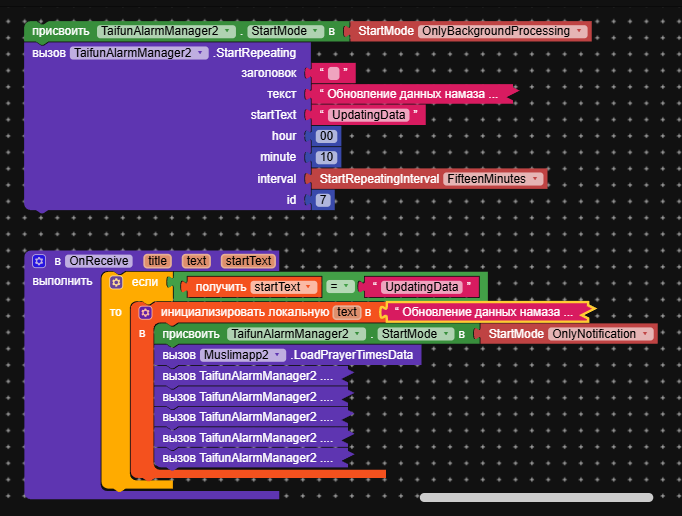Click the gear icon on the OnReceive block
Viewport: 682px width, 516px height.
click(39, 261)
